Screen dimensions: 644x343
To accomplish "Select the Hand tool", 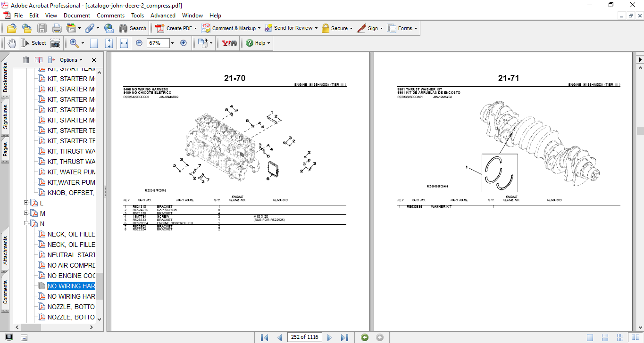I will (10, 43).
